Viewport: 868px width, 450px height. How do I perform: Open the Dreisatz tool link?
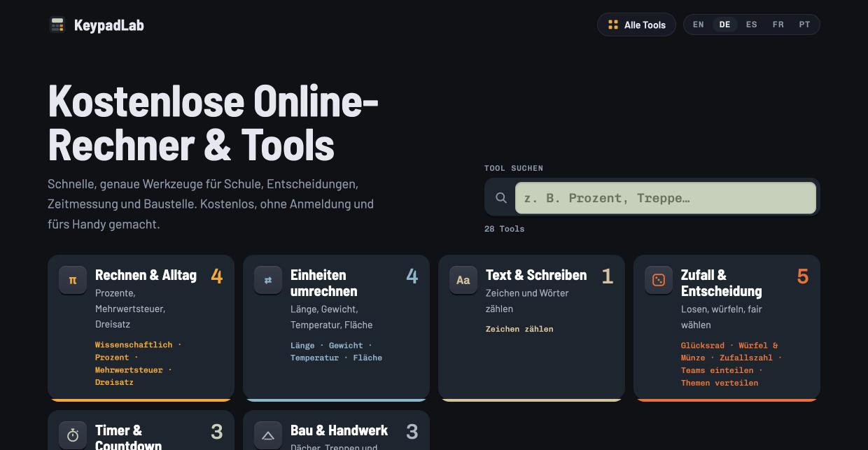tap(114, 383)
